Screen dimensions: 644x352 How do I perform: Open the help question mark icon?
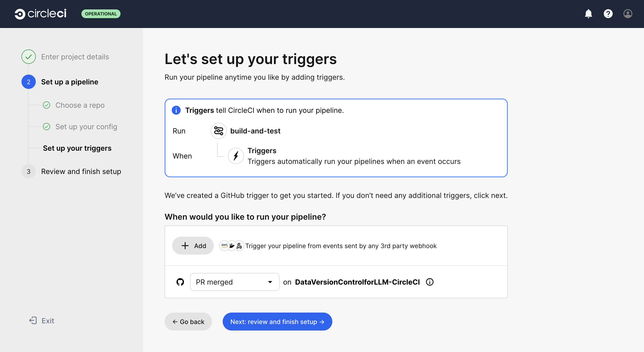(x=608, y=14)
